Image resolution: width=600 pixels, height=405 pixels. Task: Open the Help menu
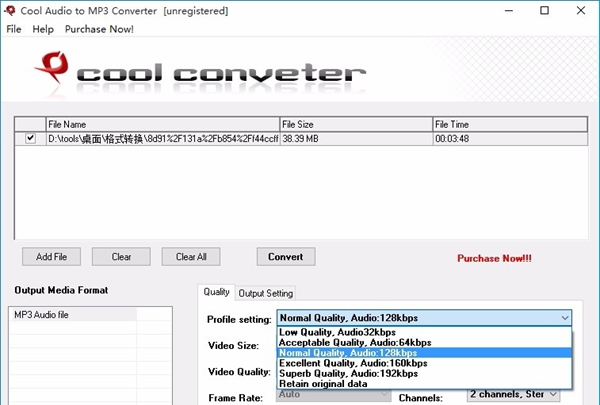tap(43, 29)
